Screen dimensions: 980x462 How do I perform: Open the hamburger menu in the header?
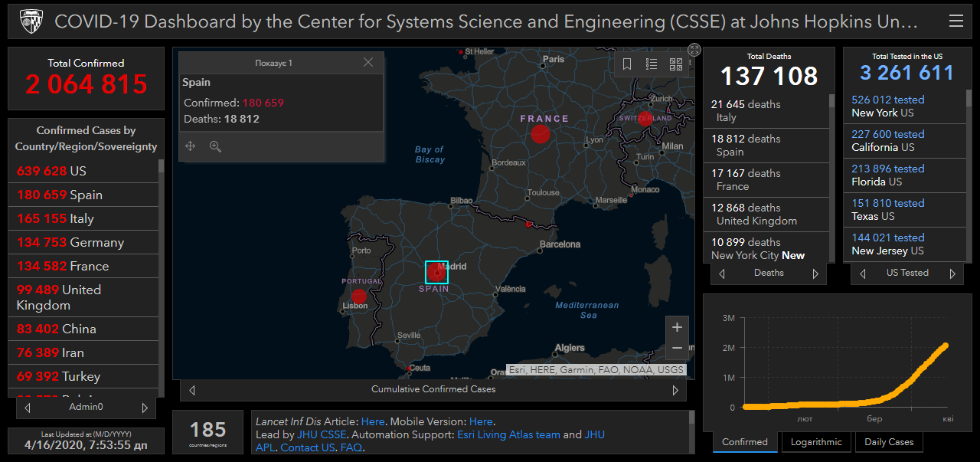click(955, 21)
